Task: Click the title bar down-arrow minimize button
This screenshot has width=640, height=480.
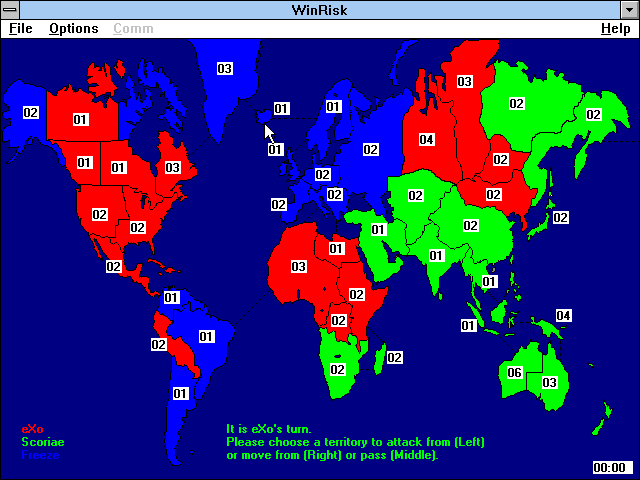Action: 629,10
